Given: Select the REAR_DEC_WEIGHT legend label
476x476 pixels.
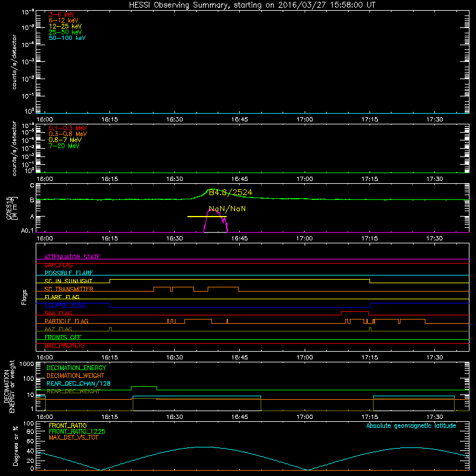Looking at the screenshot, I should [x=73, y=392].
